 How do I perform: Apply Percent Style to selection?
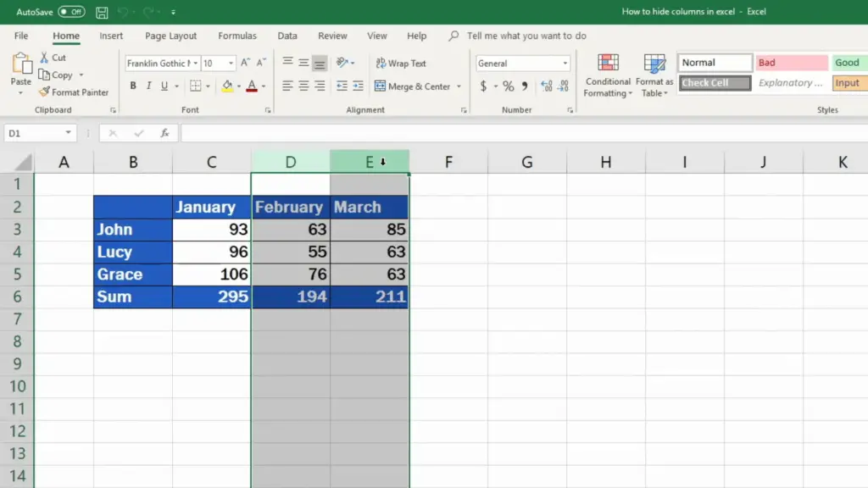(x=508, y=86)
